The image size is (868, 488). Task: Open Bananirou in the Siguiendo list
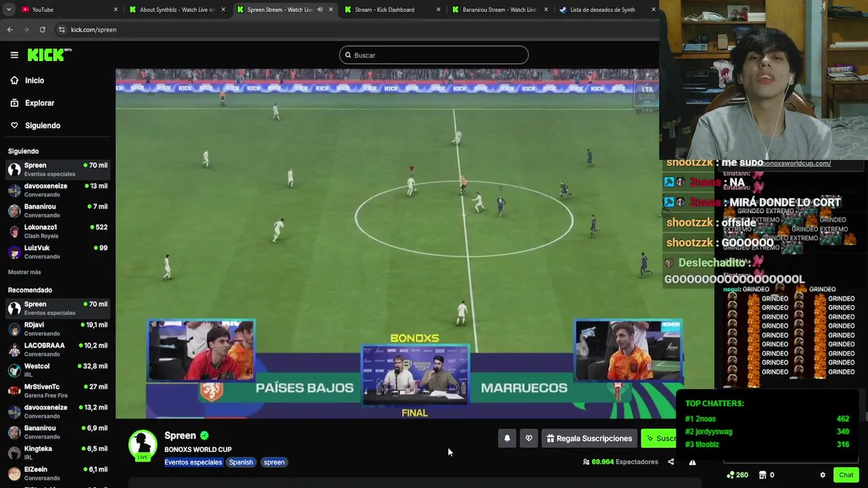(x=57, y=210)
